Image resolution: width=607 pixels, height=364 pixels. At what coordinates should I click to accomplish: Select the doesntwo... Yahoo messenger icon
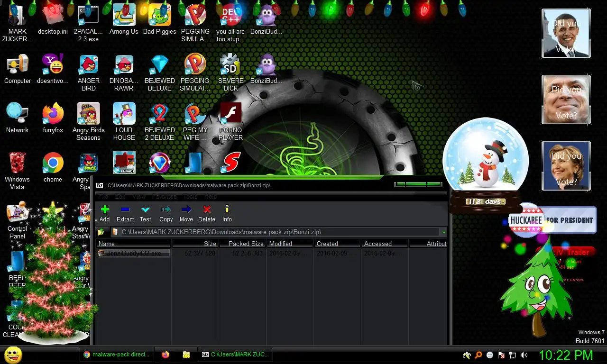[53, 69]
